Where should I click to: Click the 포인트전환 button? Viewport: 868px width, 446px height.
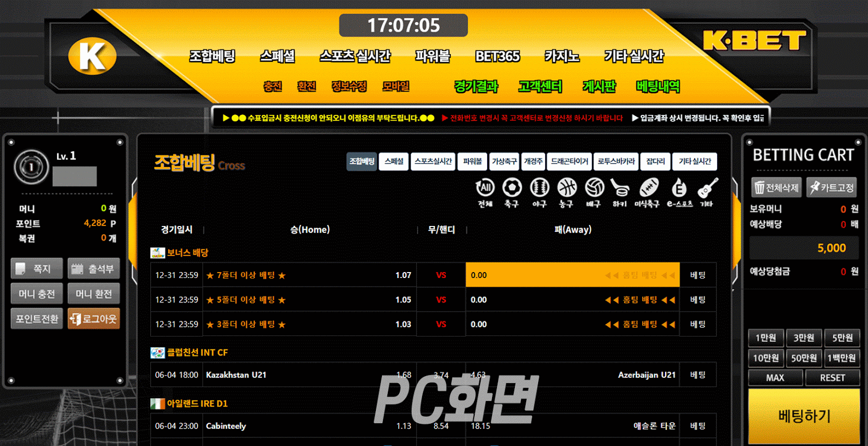click(x=37, y=319)
